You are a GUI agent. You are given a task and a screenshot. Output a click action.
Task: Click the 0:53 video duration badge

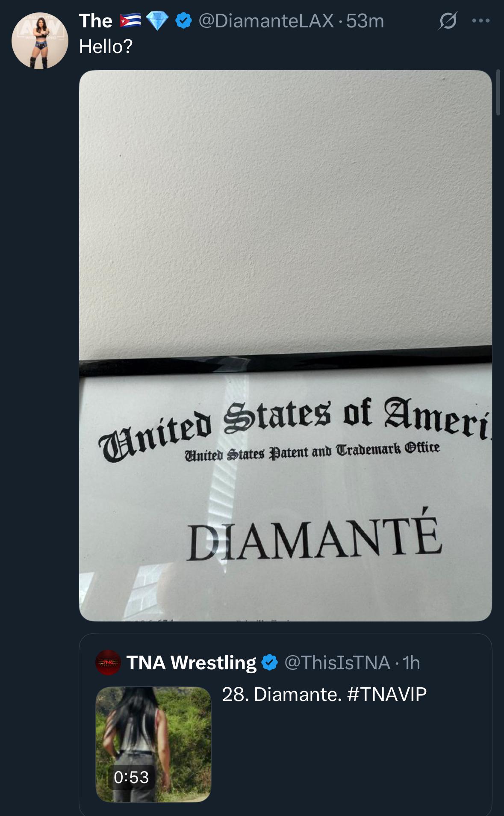[x=131, y=777]
